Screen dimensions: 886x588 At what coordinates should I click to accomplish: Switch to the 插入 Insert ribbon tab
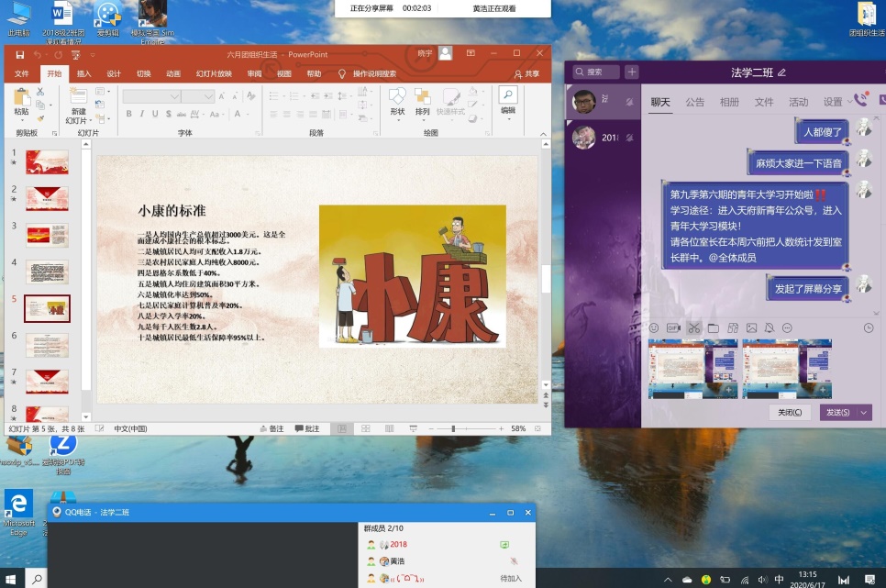[83, 74]
